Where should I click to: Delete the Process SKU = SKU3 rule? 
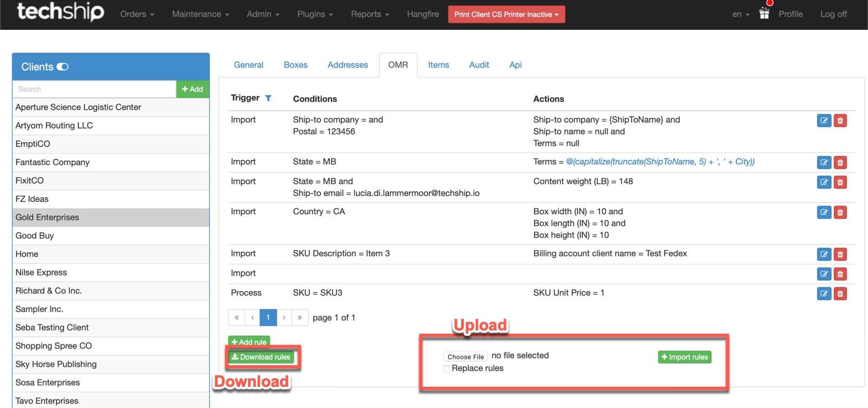[x=840, y=294]
